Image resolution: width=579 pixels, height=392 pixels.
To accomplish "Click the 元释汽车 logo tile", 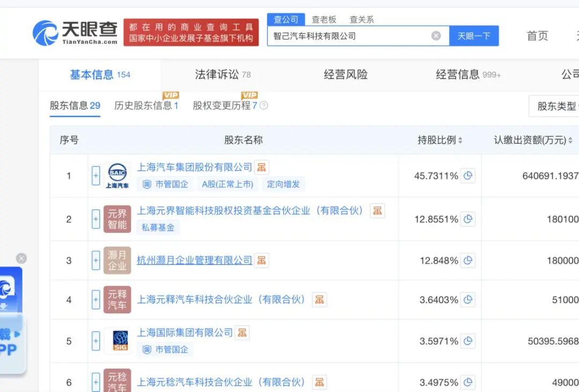I will (117, 299).
